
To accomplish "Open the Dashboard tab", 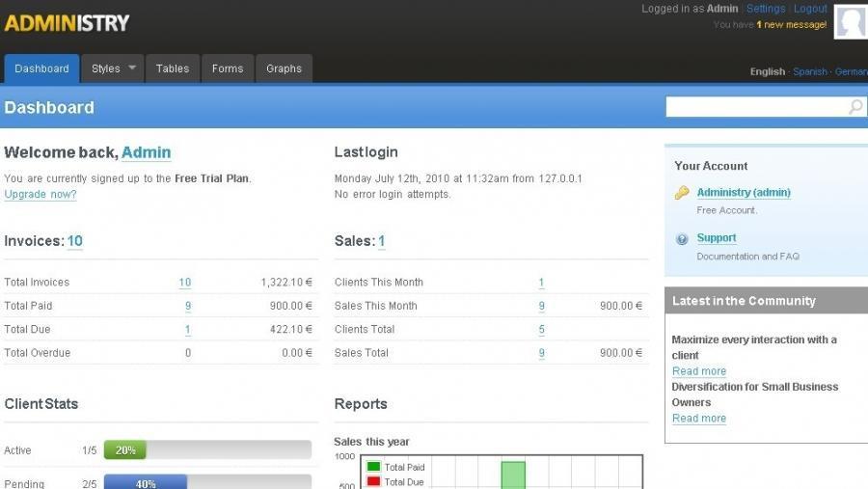I will [42, 68].
